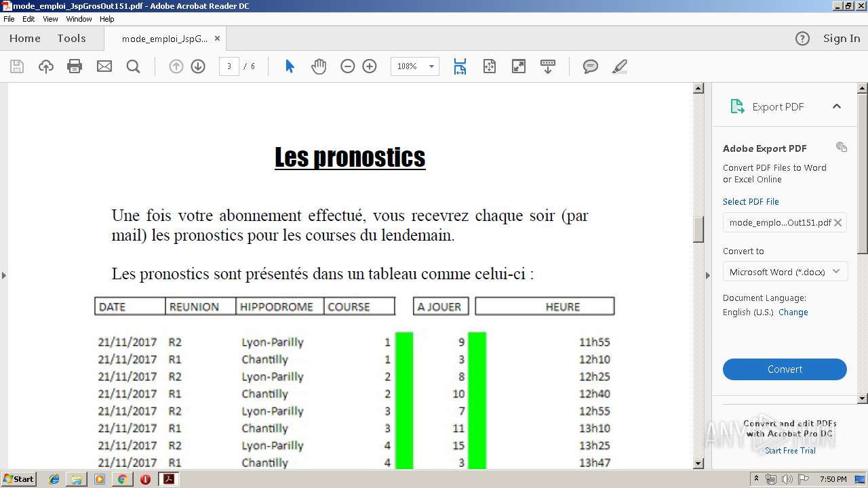Click the Export PDF panel icon
This screenshot has height=488, width=868.
[x=736, y=106]
